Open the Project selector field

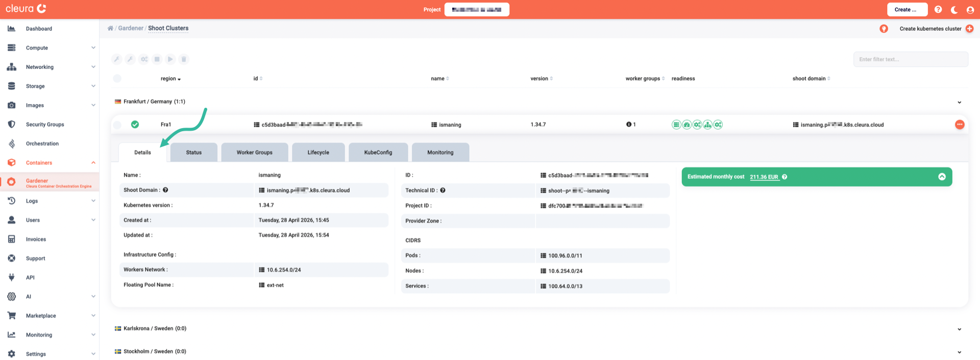coord(477,10)
